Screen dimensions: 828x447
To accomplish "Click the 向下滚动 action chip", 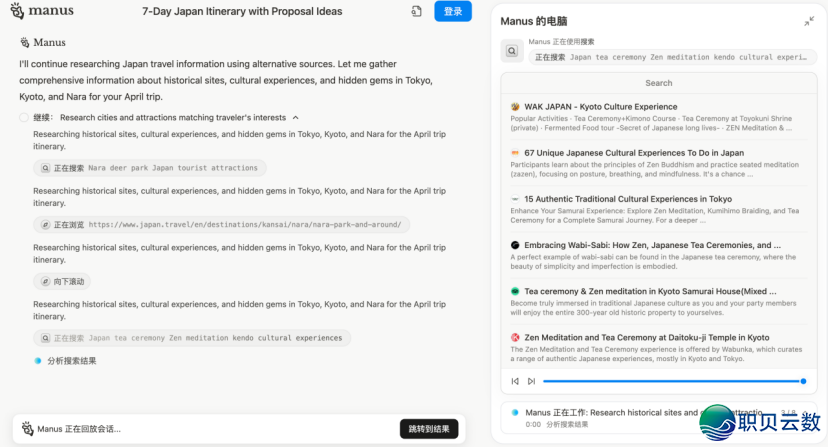I will [62, 282].
